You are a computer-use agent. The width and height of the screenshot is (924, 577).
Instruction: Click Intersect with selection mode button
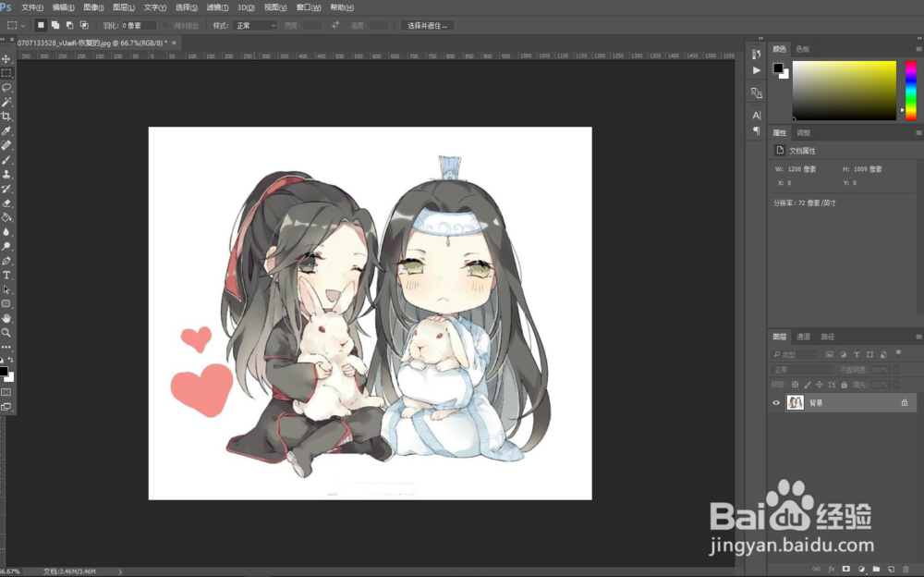pyautogui.click(x=84, y=25)
